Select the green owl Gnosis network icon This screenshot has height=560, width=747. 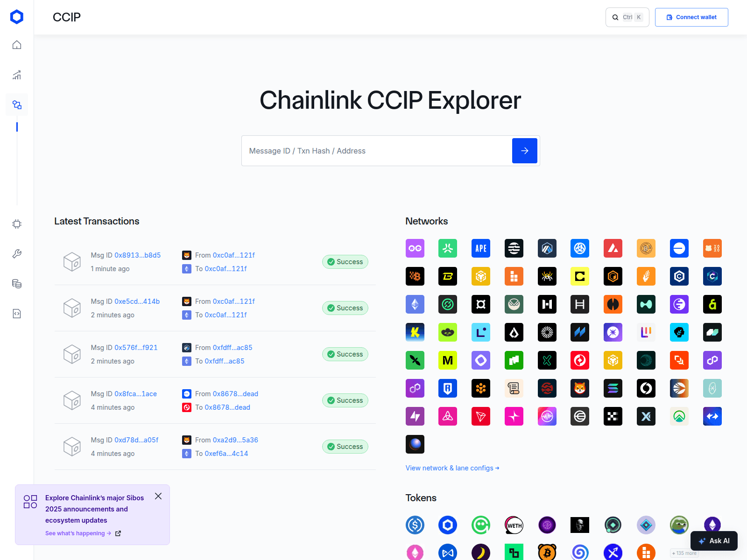pos(514,304)
